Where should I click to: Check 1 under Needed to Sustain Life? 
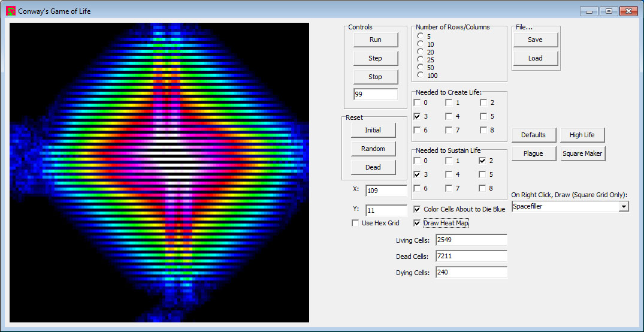pos(449,161)
